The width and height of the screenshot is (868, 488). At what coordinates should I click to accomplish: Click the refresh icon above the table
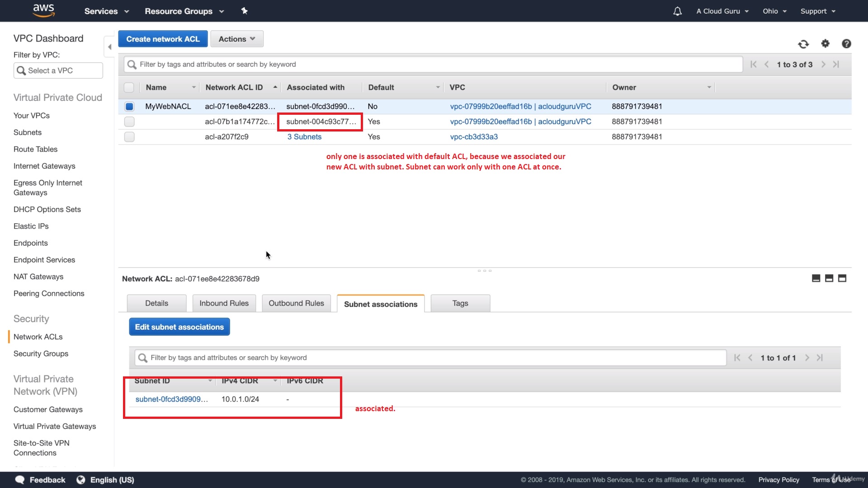tap(803, 44)
